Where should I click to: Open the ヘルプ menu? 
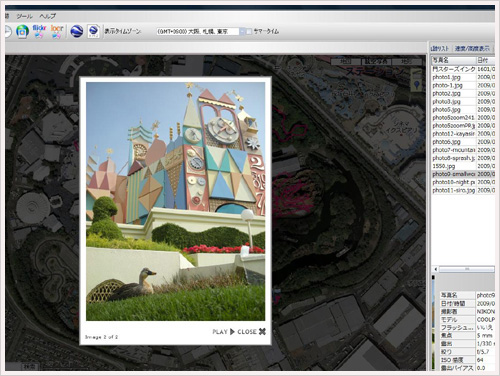[x=48, y=16]
